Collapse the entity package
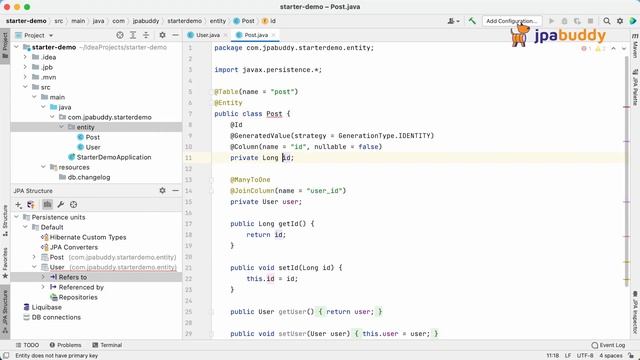The image size is (640, 360). click(x=61, y=127)
